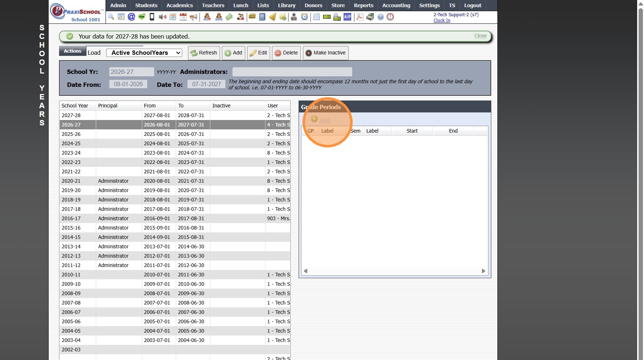The width and height of the screenshot is (644, 360).
Task: Select the 2016-17 school year row
Action: coord(175,218)
